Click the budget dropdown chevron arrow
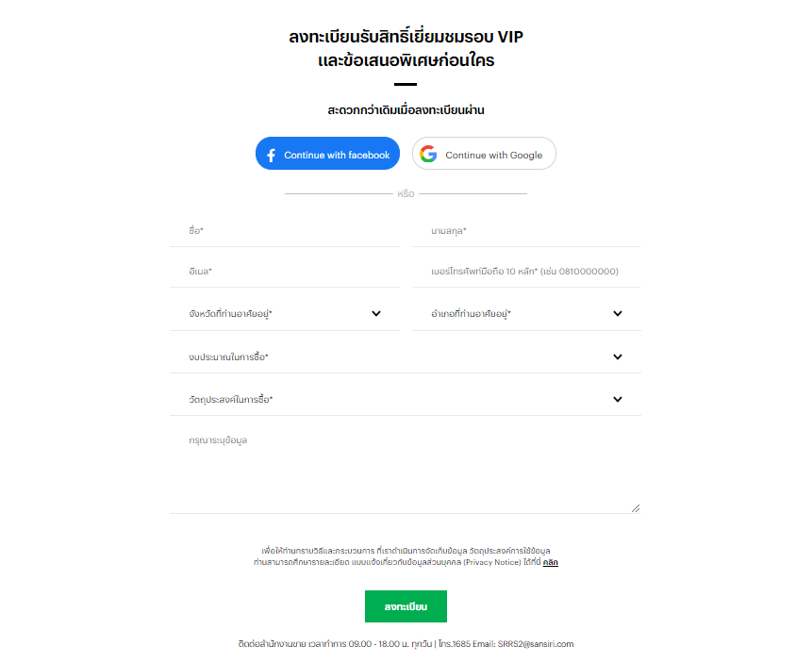812x663 pixels. (x=618, y=356)
